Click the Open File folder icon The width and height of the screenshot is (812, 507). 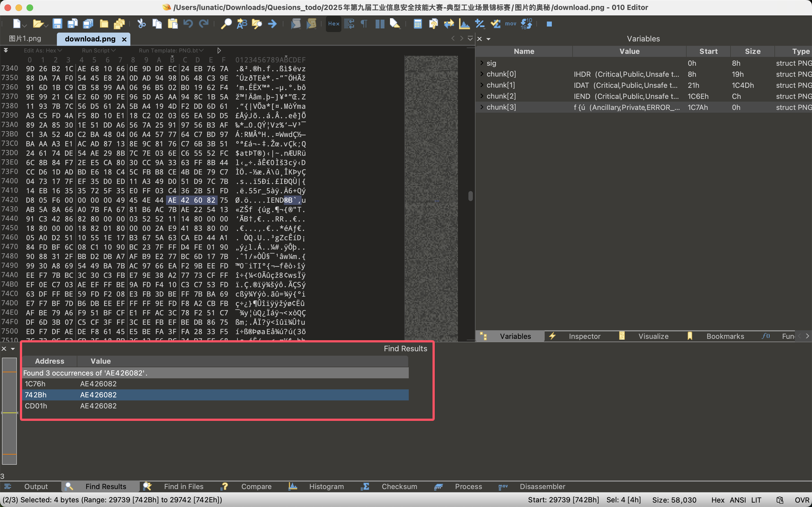pyautogui.click(x=38, y=23)
